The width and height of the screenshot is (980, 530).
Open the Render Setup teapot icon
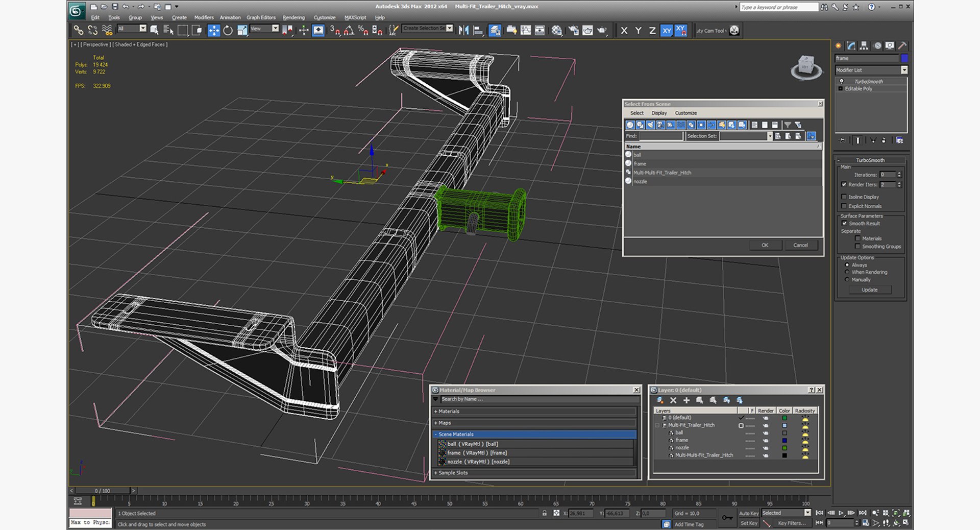(x=573, y=30)
